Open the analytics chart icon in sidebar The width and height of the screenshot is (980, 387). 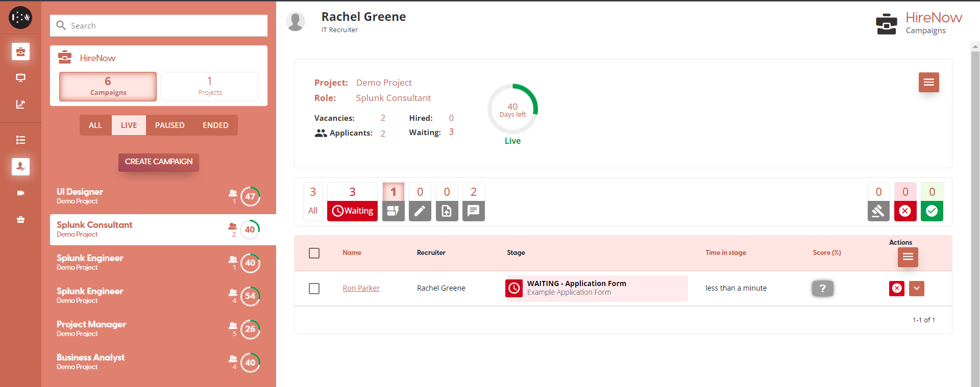pos(20,105)
